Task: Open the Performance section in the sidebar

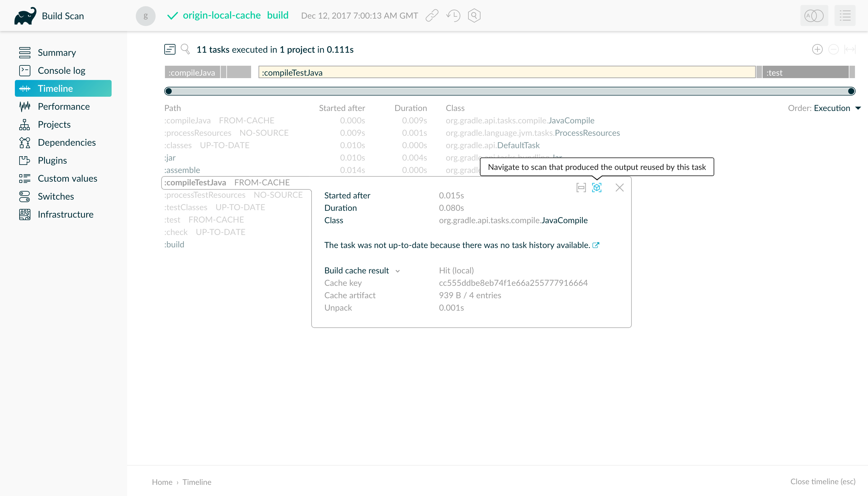Action: coord(63,106)
